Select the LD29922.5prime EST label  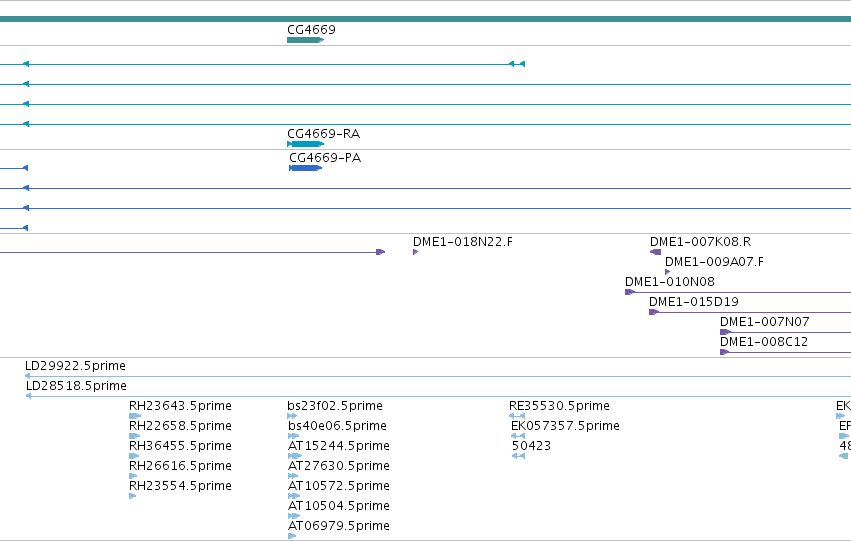point(75,366)
